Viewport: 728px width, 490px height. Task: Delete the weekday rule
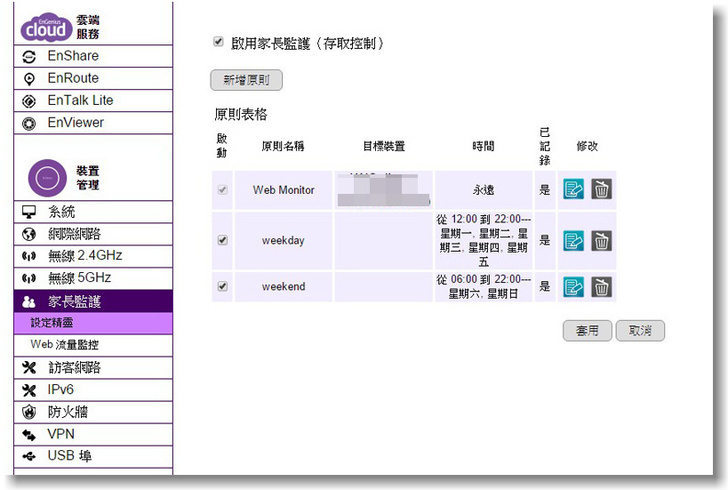pyautogui.click(x=601, y=240)
